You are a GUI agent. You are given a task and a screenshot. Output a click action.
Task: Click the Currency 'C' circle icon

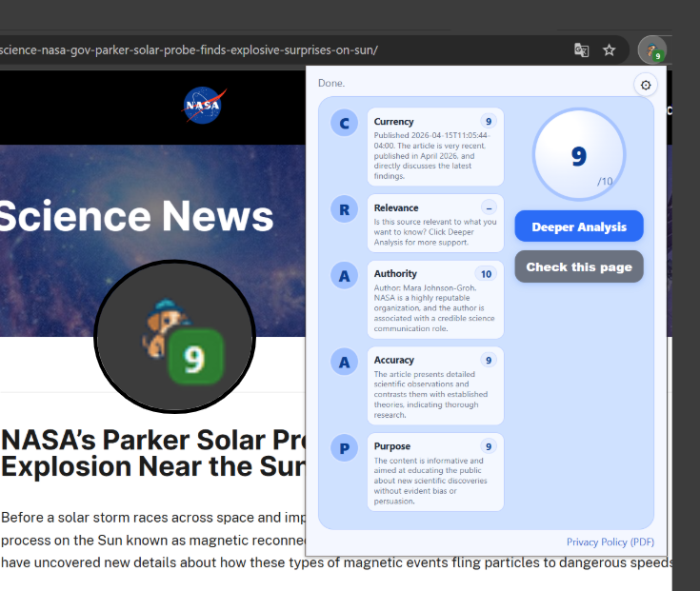[344, 123]
